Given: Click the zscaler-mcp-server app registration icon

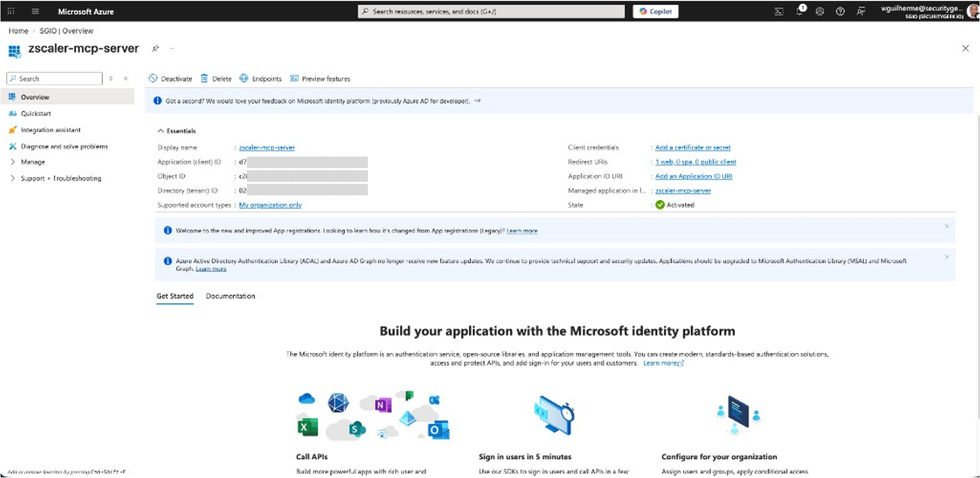Looking at the screenshot, I should point(15,51).
